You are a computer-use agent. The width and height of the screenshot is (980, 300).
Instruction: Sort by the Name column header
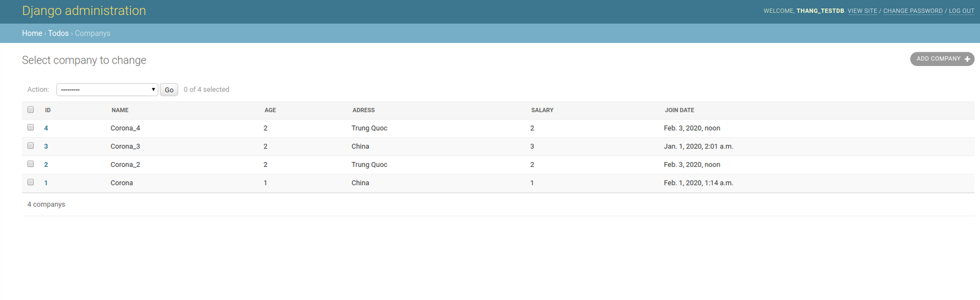point(120,110)
